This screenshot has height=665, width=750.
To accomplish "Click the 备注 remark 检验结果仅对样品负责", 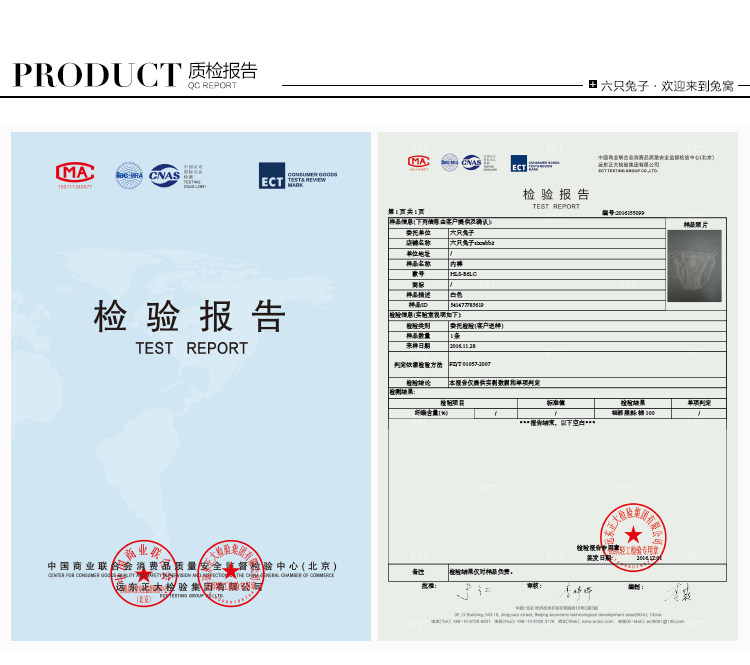I will 481,572.
